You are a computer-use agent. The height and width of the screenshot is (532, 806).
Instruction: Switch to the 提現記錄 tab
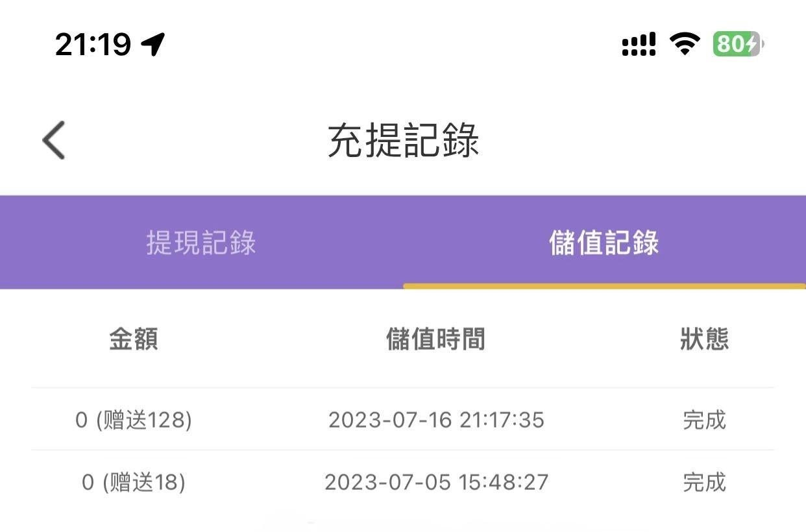click(x=201, y=243)
